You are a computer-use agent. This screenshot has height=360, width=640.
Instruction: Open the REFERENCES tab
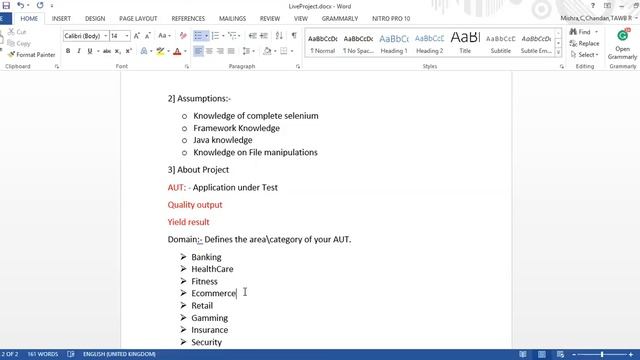point(188,19)
